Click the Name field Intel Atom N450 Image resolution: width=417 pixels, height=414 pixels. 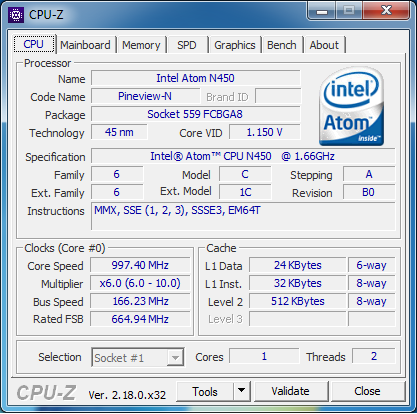[x=196, y=78]
